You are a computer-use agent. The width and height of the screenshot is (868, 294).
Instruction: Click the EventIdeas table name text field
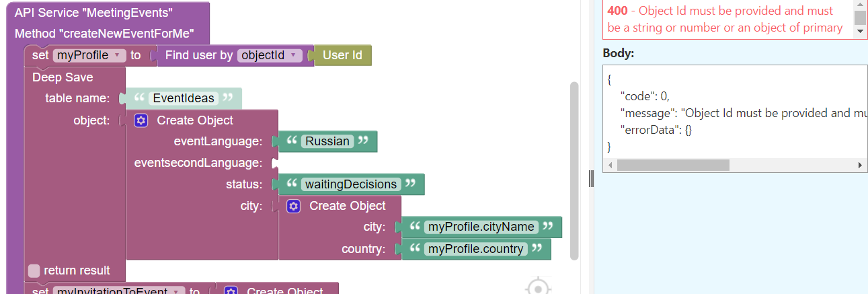coord(183,98)
